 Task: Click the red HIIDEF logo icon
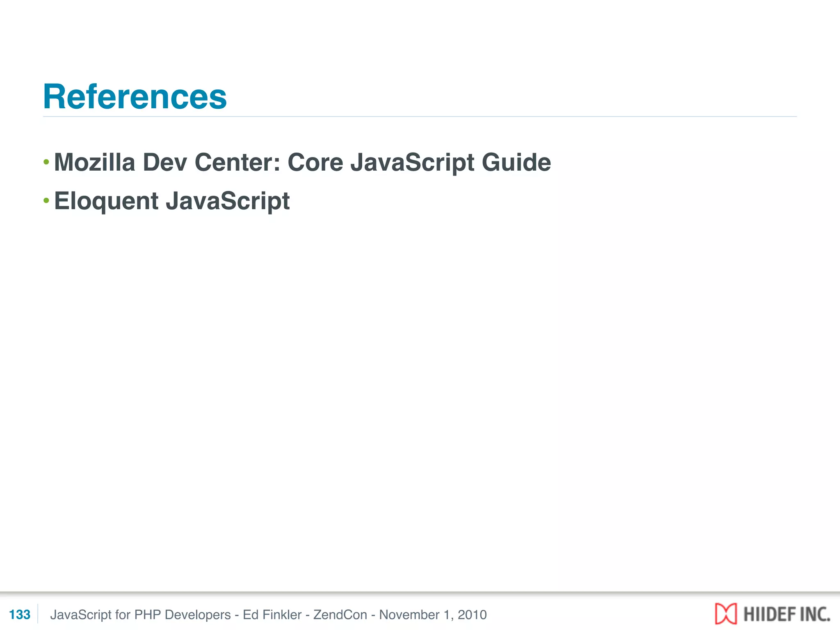(x=726, y=614)
